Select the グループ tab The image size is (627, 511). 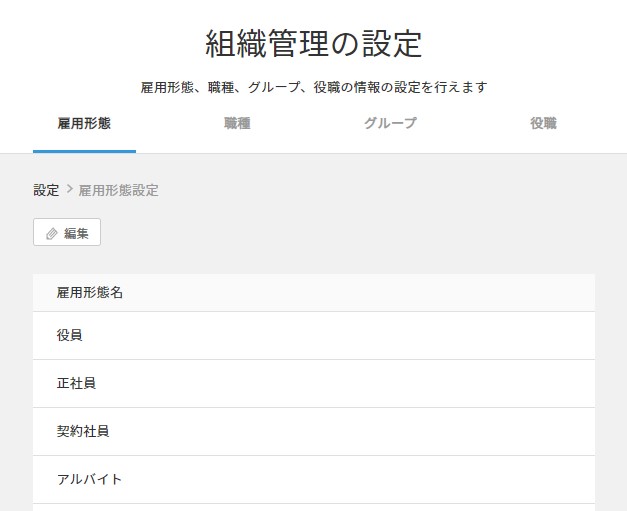coord(390,124)
